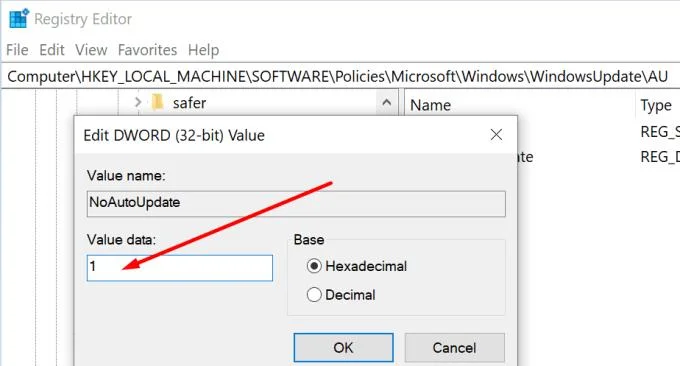
Task: Click the Cancel button
Action: click(x=454, y=347)
